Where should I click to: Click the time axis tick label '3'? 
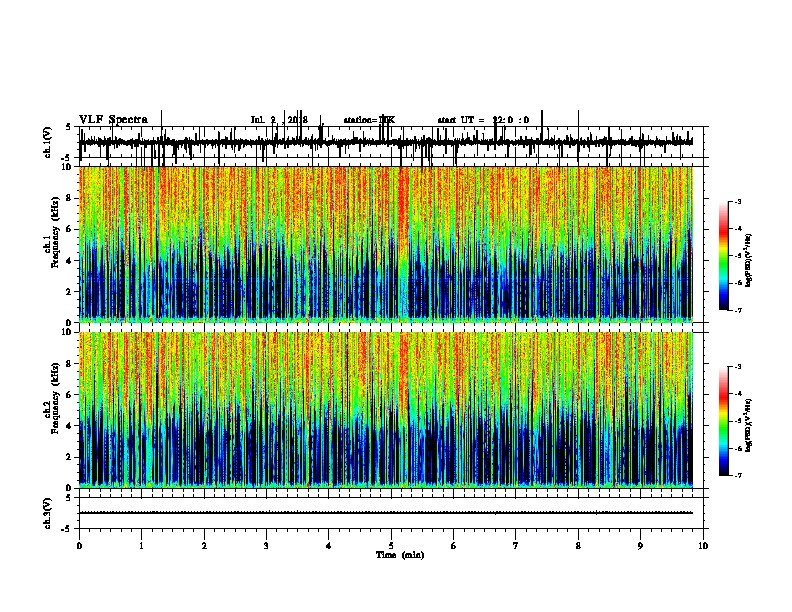tap(266, 546)
